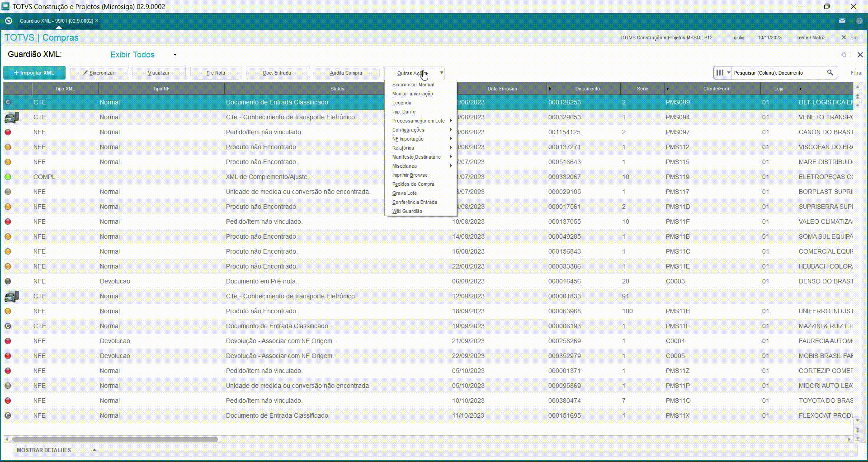Viewport: 868px width, 462px height.
Task: Sort by Tipo XML column header
Action: pos(65,89)
